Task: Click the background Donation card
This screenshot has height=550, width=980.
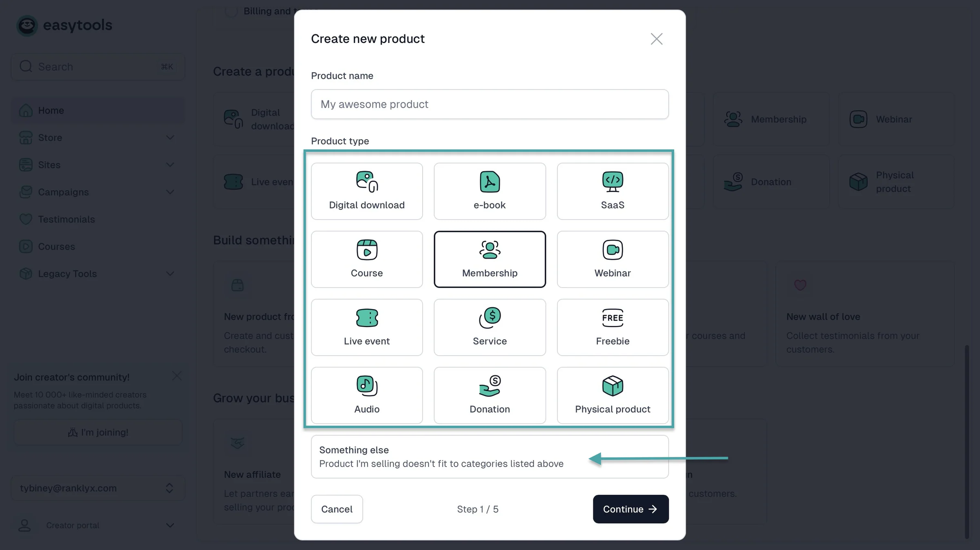Action: click(771, 182)
